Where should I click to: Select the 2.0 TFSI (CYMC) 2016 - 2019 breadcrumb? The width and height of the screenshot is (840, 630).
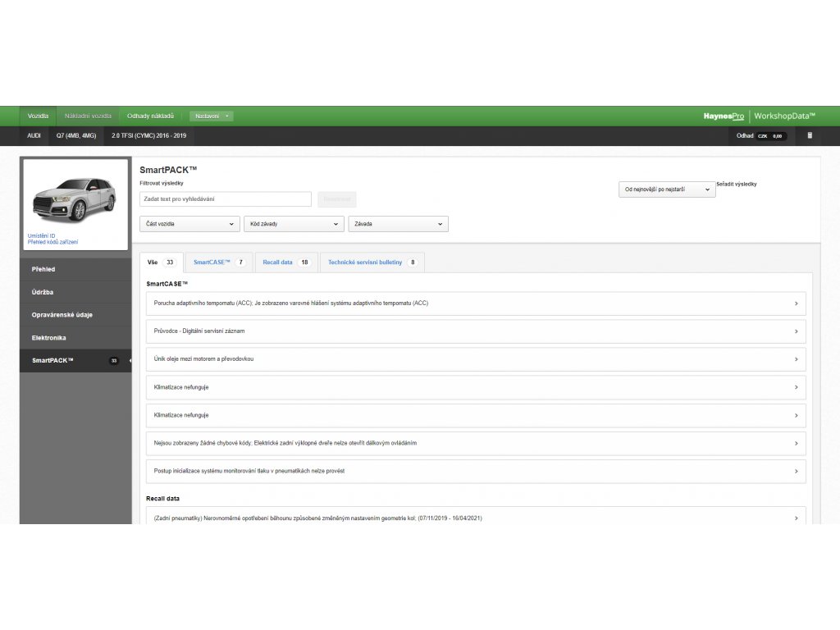point(149,135)
